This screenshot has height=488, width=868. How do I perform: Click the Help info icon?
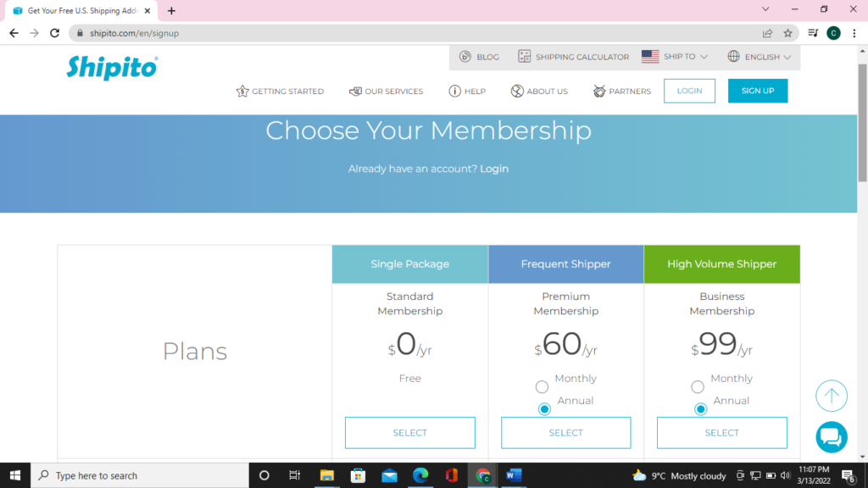pyautogui.click(x=454, y=91)
